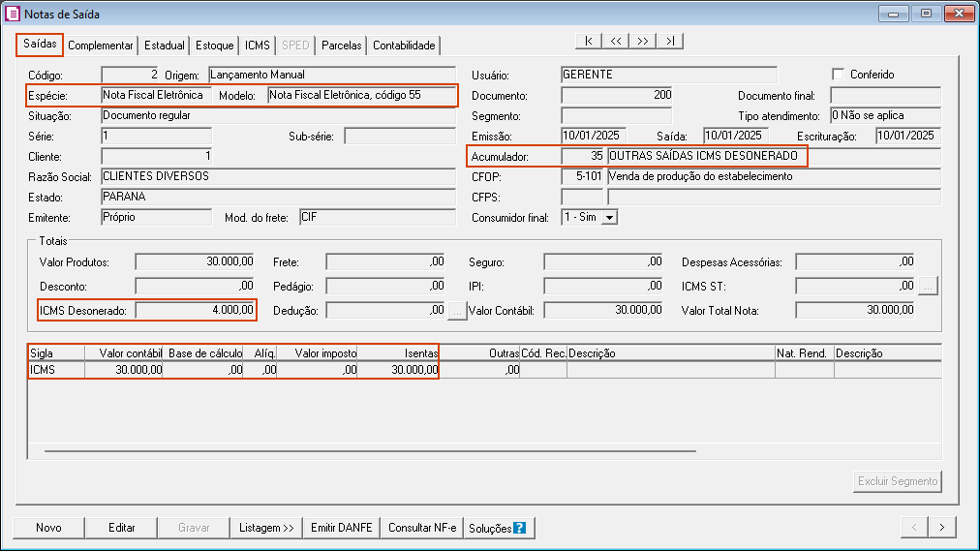
Task: Click the Novo button
Action: [x=48, y=528]
